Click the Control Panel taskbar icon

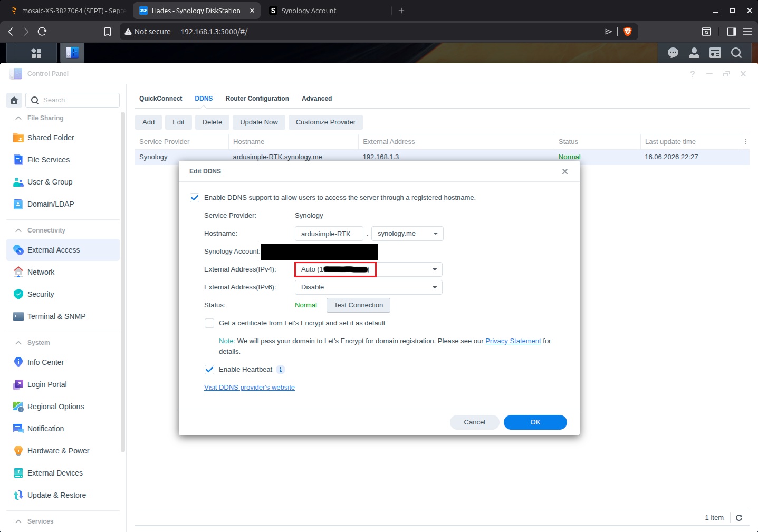coord(72,53)
